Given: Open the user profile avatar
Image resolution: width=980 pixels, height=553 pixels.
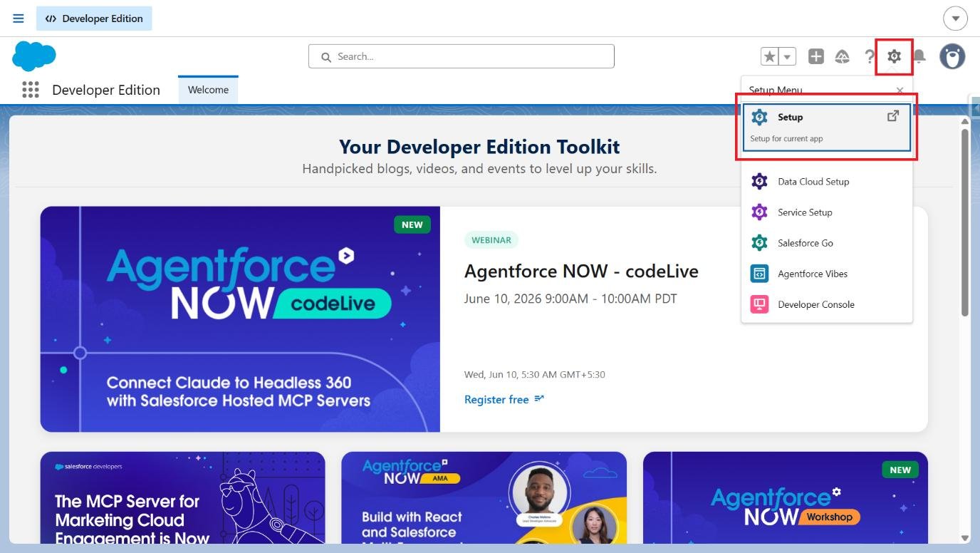Looking at the screenshot, I should point(952,56).
